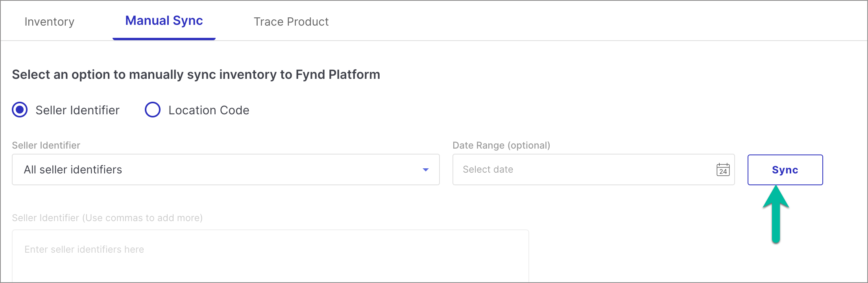The height and width of the screenshot is (283, 868).
Task: Choose the Location Code radio option
Action: pyautogui.click(x=153, y=110)
